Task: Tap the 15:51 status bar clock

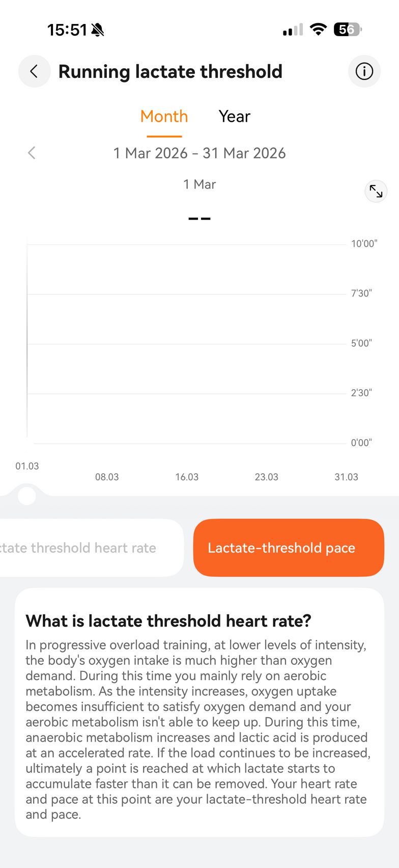Action: pyautogui.click(x=67, y=30)
